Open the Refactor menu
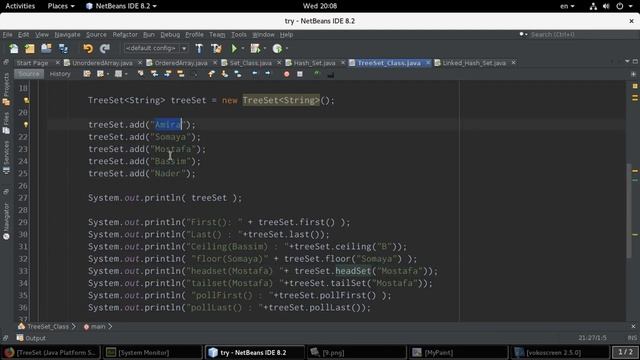 (x=125, y=35)
